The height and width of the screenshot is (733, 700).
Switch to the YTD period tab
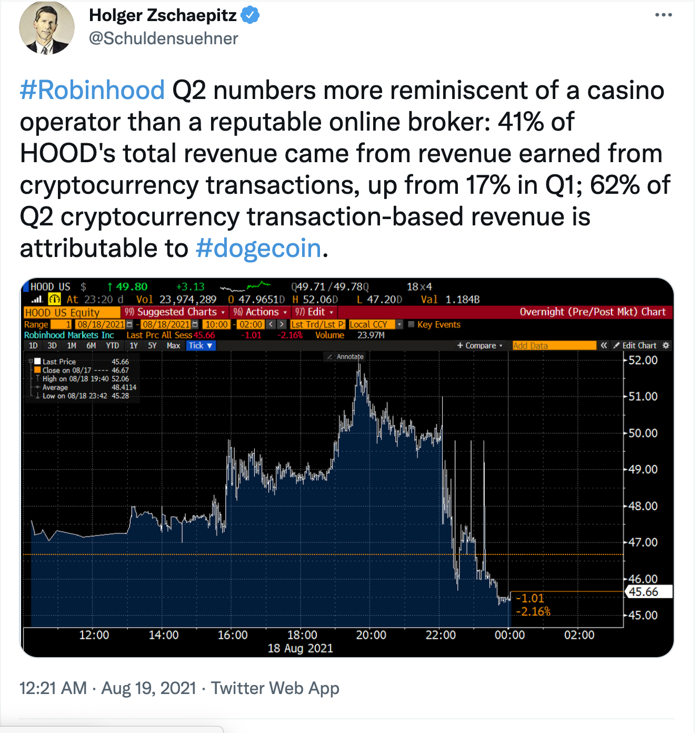[x=112, y=345]
